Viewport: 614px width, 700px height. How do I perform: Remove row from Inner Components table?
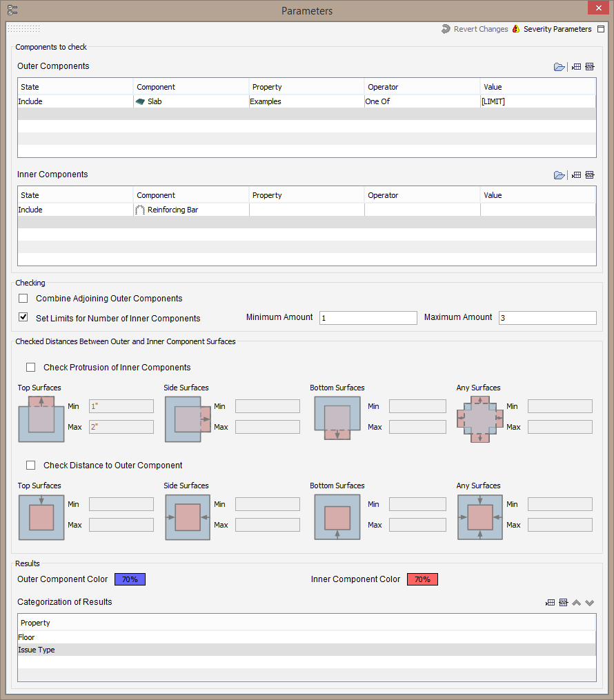point(589,175)
